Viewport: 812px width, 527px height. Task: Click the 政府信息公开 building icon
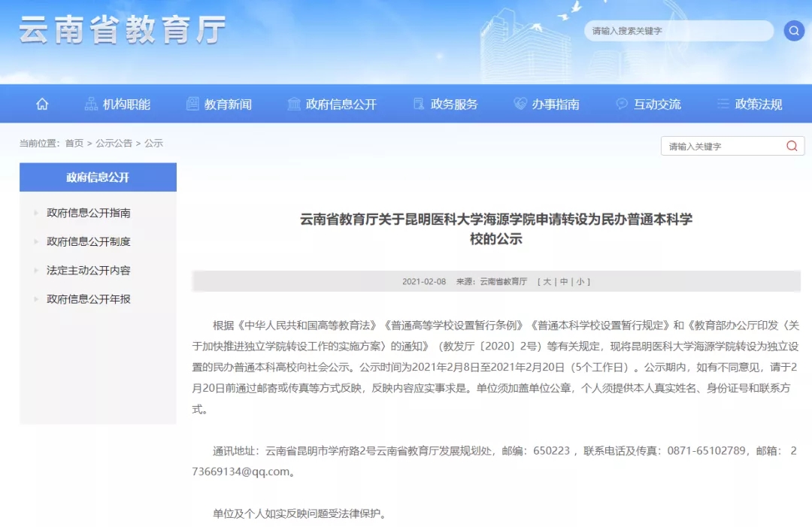[294, 104]
